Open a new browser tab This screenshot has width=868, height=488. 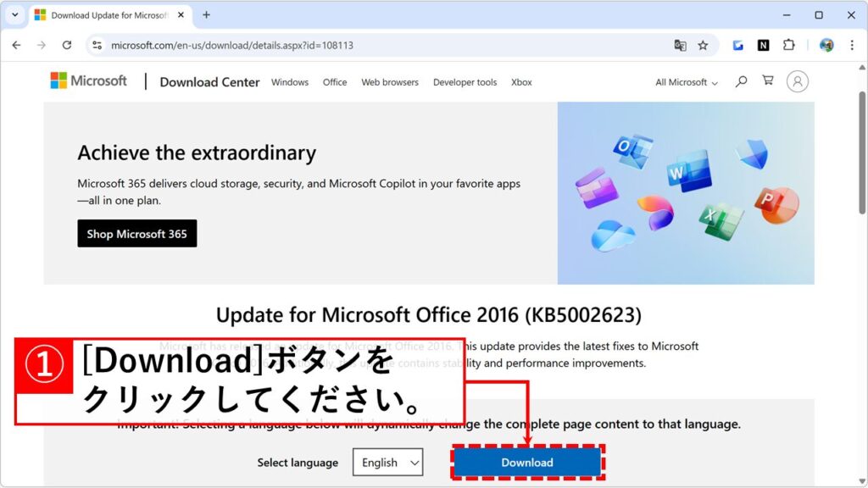(x=207, y=15)
